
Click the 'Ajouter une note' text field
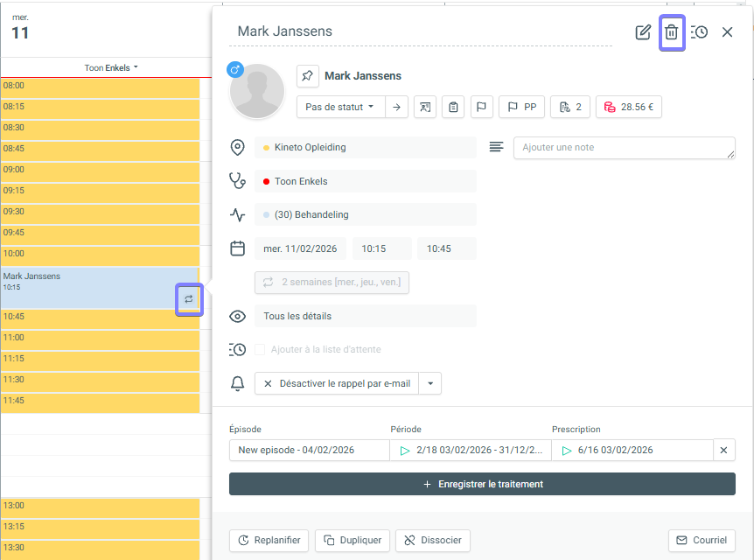click(x=623, y=148)
